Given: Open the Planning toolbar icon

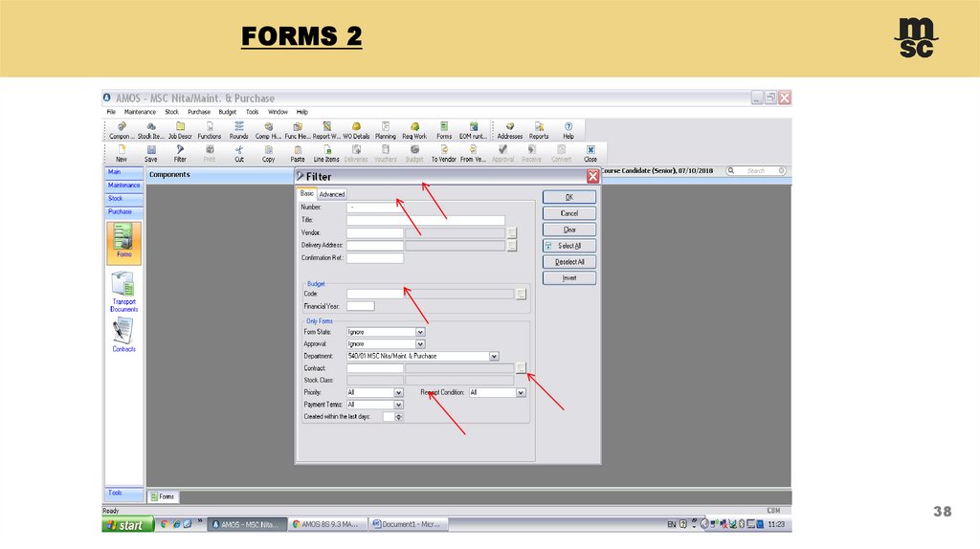Looking at the screenshot, I should (x=386, y=130).
